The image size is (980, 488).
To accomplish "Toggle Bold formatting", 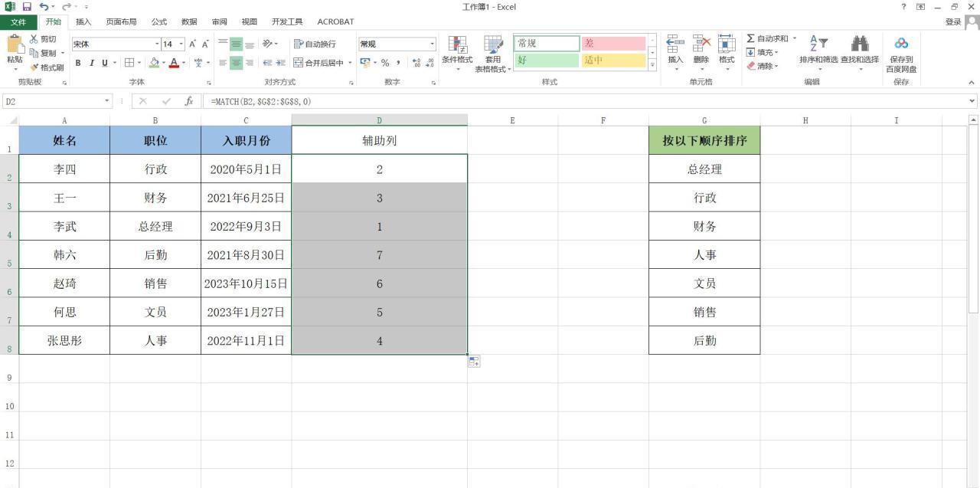I will [78, 63].
